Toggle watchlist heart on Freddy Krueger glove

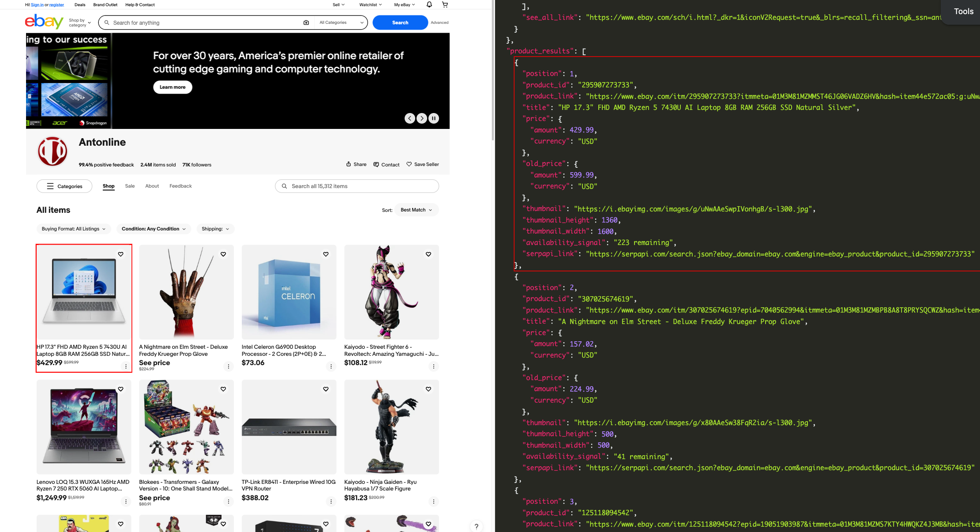coord(223,254)
